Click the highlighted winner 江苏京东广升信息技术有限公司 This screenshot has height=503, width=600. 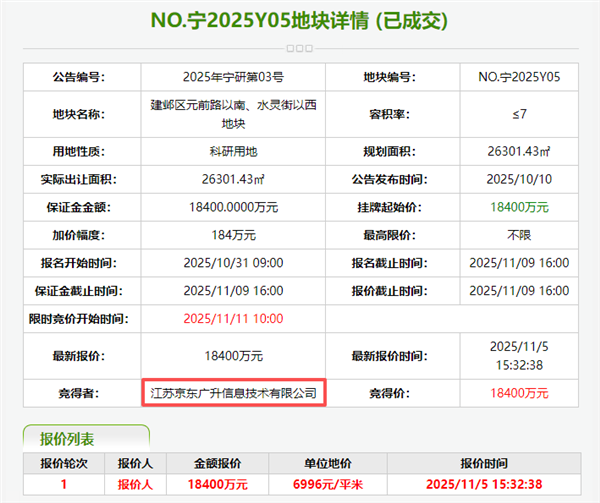coord(233,394)
